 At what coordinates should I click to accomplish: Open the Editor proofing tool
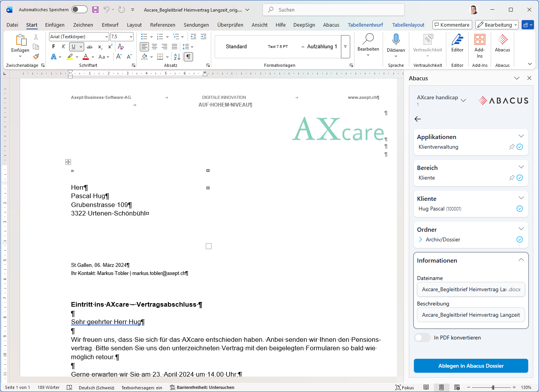coord(457,43)
